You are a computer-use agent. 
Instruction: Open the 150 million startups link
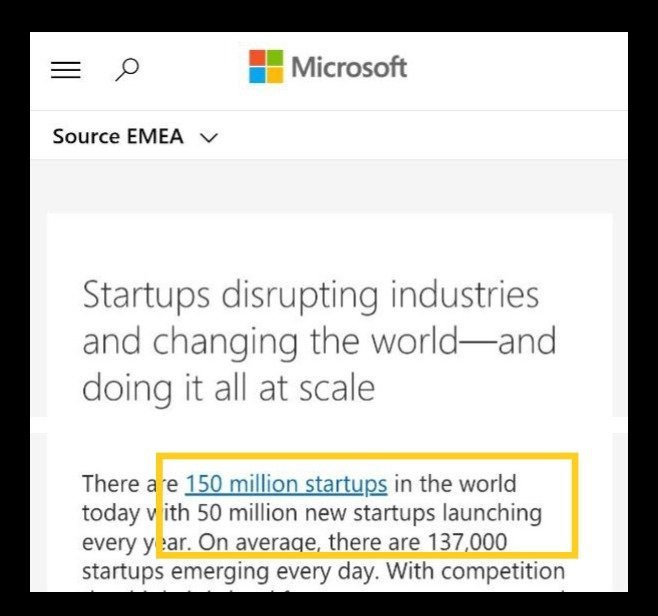[x=286, y=485]
